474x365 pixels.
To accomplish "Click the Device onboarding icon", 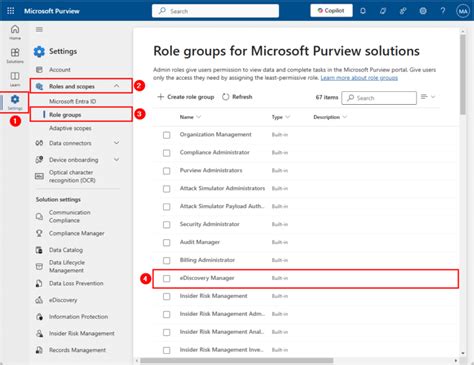I will point(39,160).
